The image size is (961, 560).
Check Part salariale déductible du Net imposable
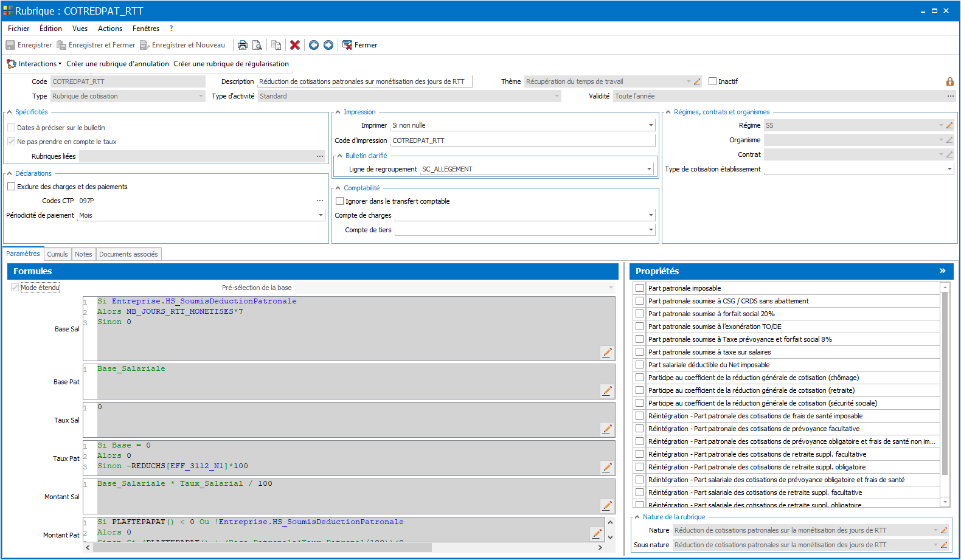click(639, 365)
